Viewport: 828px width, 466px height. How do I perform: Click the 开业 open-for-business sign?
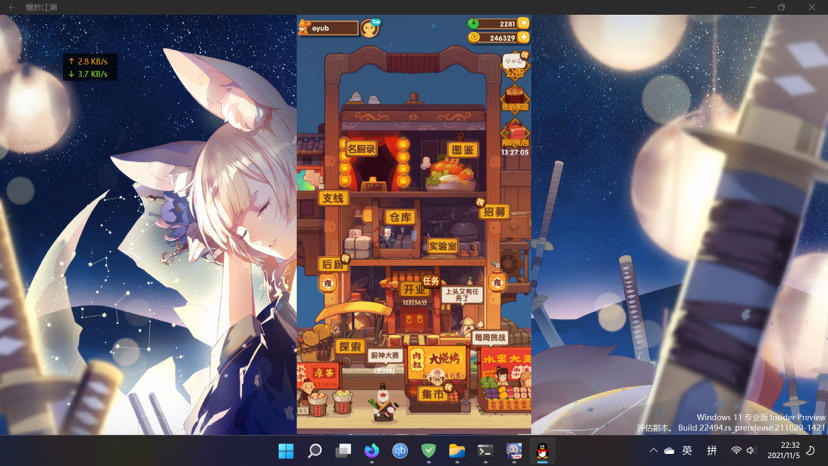pyautogui.click(x=413, y=289)
